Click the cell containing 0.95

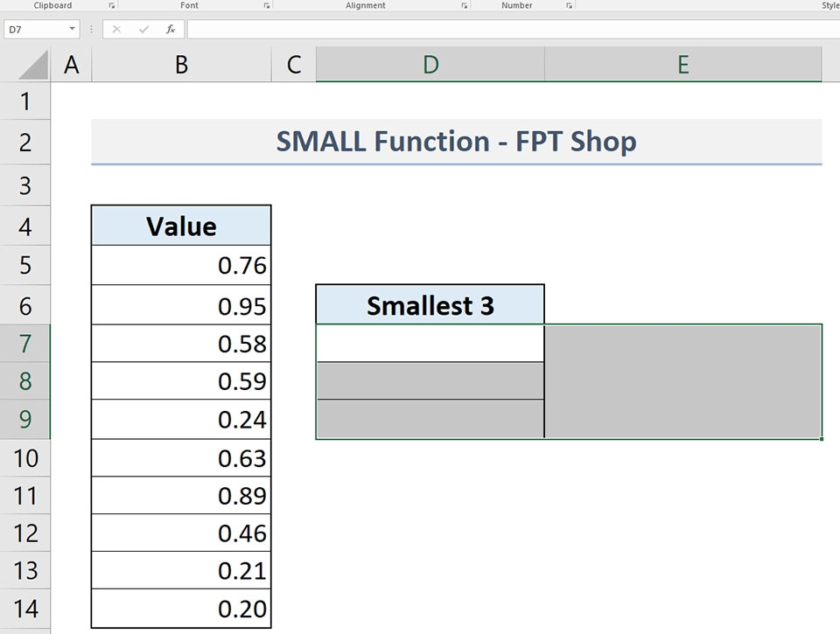pyautogui.click(x=181, y=304)
